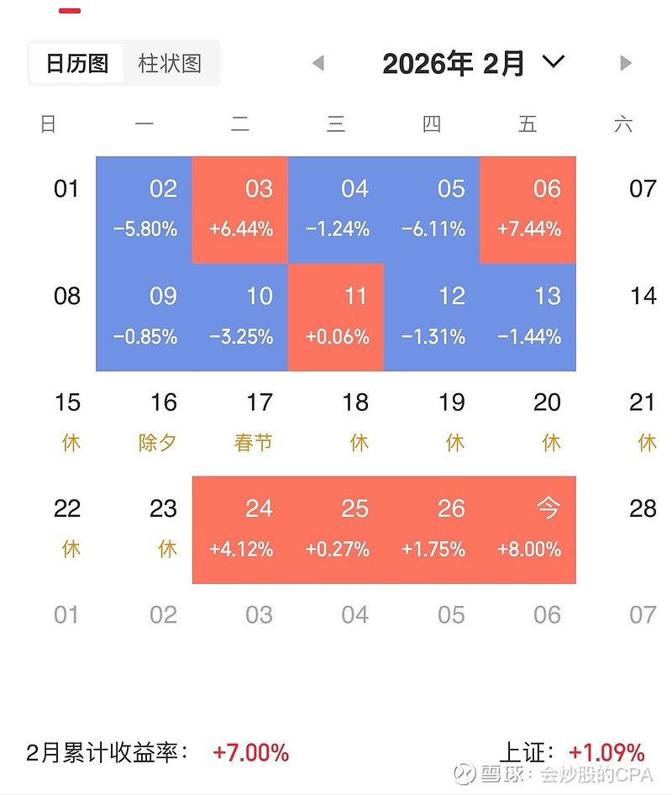672x795 pixels.
Task: Select February 02 cell showing -5.80%
Action: 144,209
